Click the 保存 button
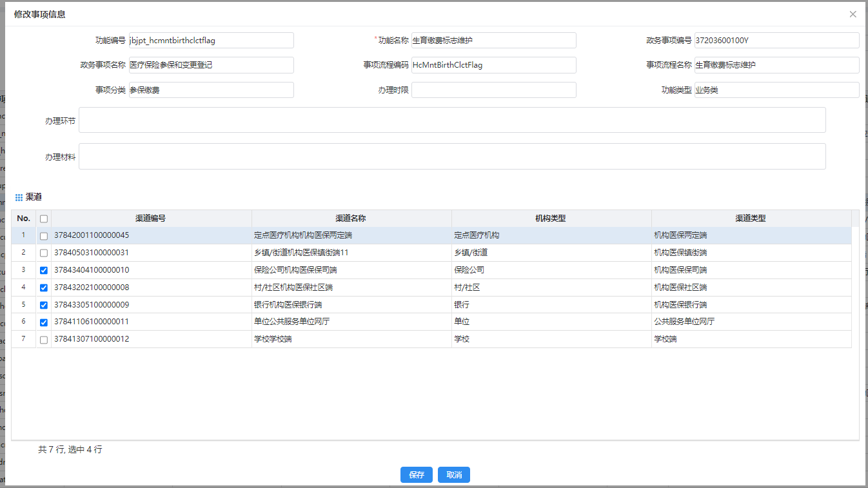Image resolution: width=868 pixels, height=488 pixels. (417, 475)
